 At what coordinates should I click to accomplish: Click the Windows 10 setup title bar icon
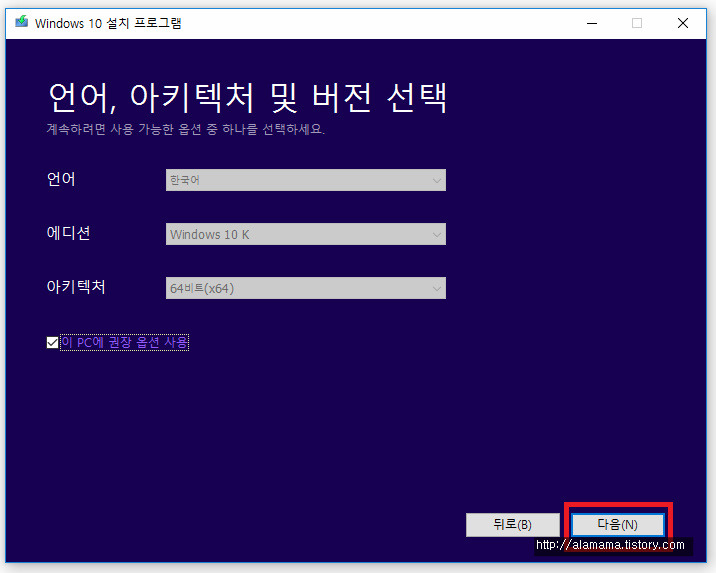(21, 22)
